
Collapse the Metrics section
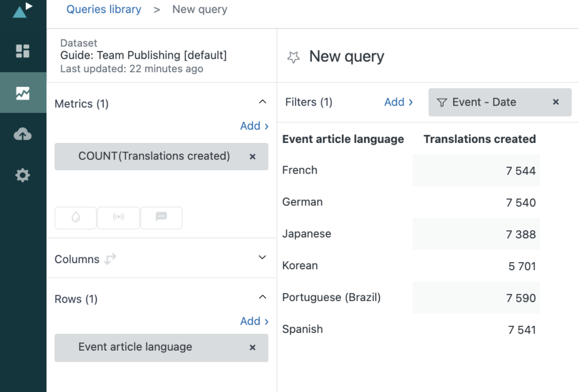(x=262, y=102)
